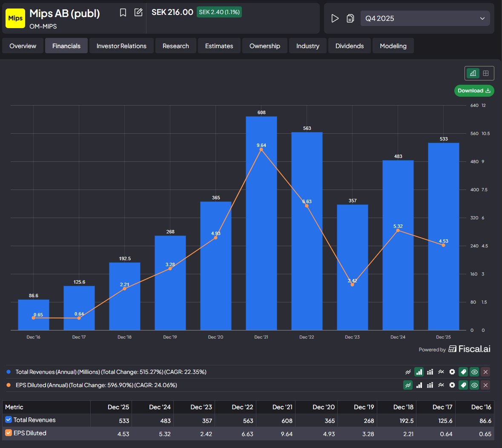Viewport: 502px width, 448px height.
Task: Open settings gear for Total Revenues series
Action: pos(452,372)
